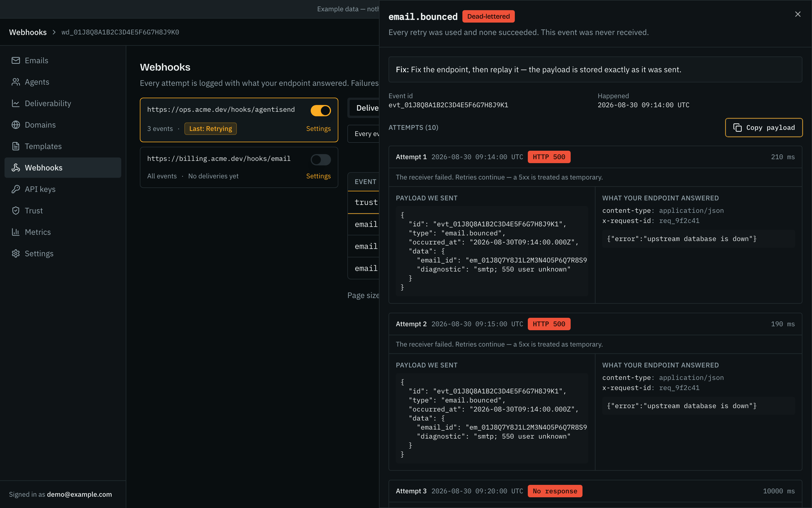Click Attempt 1 HTTP 500 badge
The height and width of the screenshot is (508, 812).
pos(549,157)
